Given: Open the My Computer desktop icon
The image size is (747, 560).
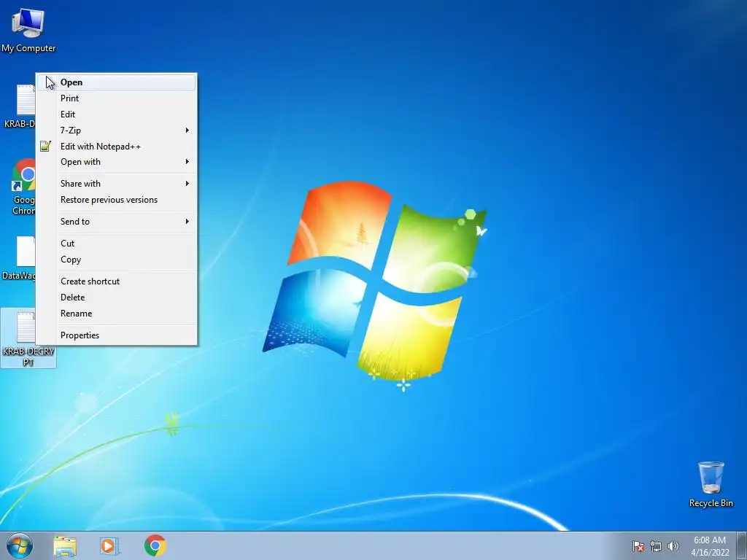Looking at the screenshot, I should (28, 30).
